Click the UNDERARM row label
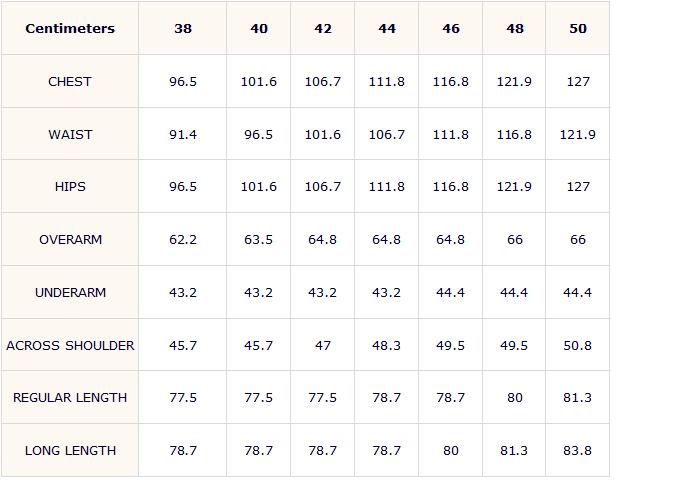This screenshot has height=480, width=677. pyautogui.click(x=70, y=293)
